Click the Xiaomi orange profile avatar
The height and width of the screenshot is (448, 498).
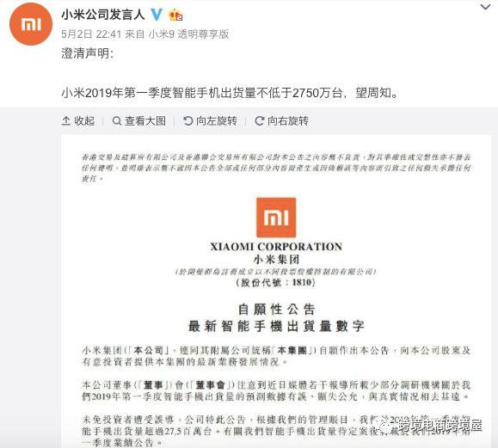click(31, 24)
